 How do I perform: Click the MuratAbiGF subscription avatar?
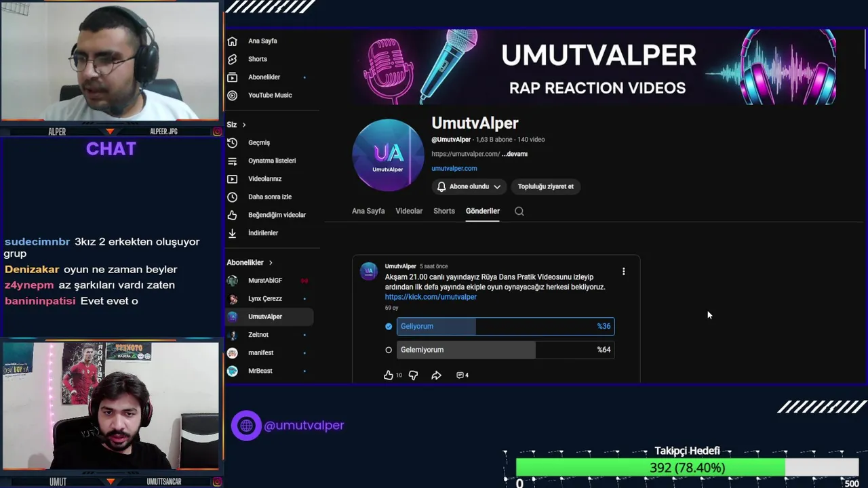[233, 281]
